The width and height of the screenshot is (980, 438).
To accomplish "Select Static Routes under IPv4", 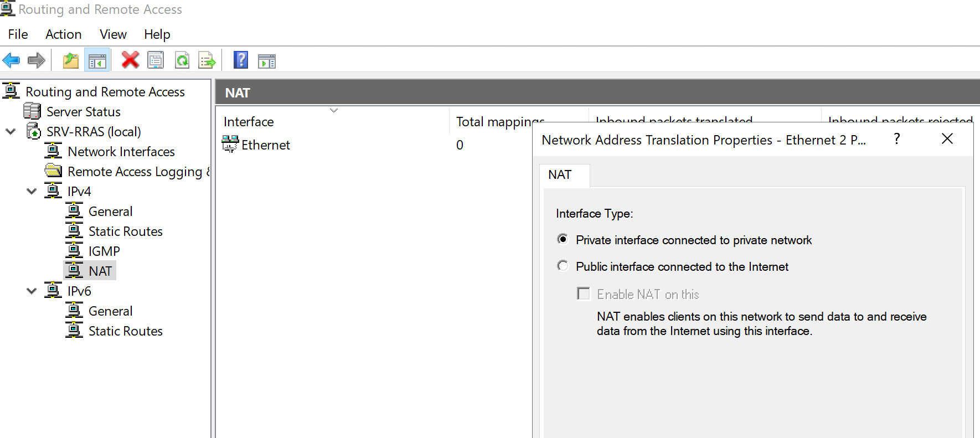I will click(125, 231).
